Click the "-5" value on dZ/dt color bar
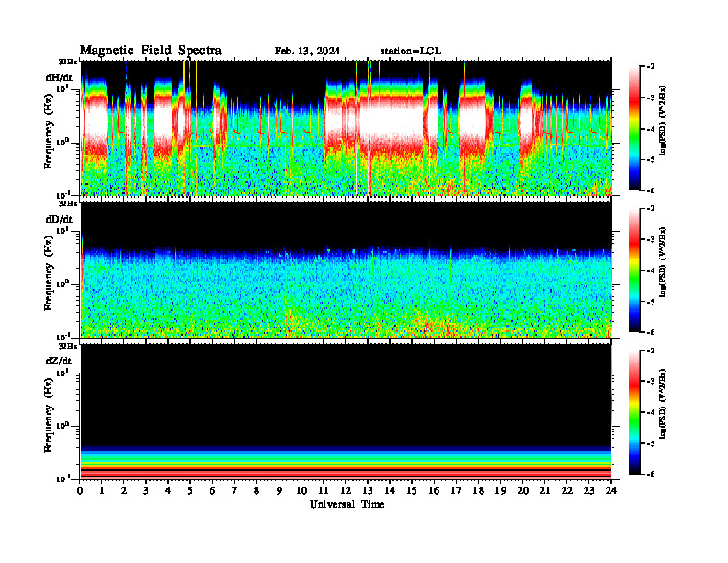 pyautogui.click(x=650, y=443)
